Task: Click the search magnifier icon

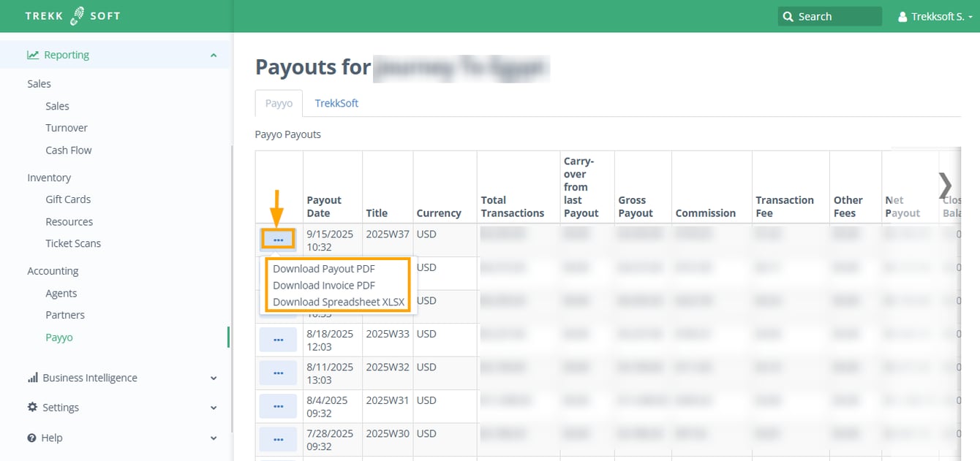Action: click(x=788, y=16)
